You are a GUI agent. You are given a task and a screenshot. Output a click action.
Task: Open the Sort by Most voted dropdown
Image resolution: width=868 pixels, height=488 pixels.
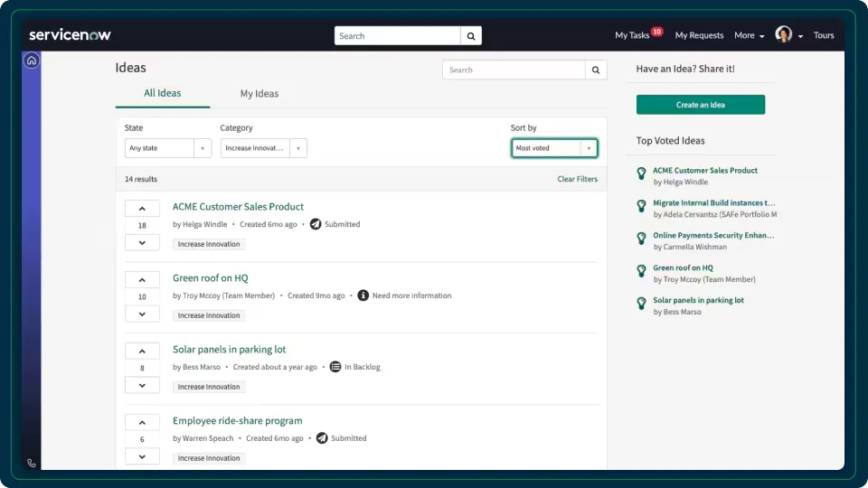(x=553, y=148)
